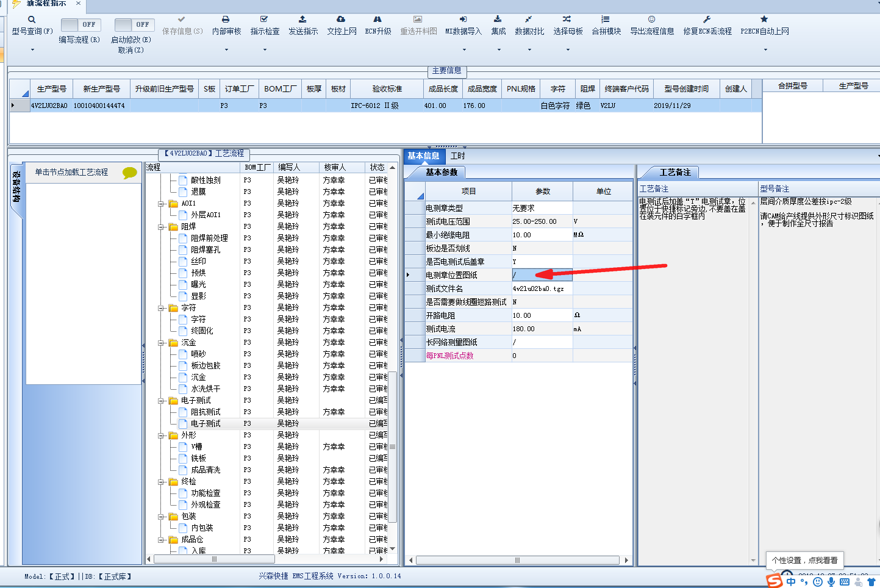Click P2ECN自动上网 star icon
Viewport: 880px width, 588px height.
point(764,20)
